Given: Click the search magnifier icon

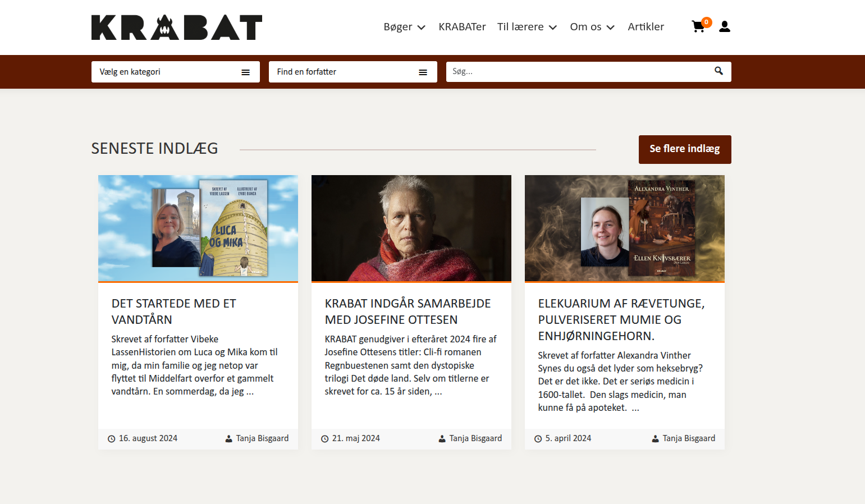Looking at the screenshot, I should coord(718,71).
